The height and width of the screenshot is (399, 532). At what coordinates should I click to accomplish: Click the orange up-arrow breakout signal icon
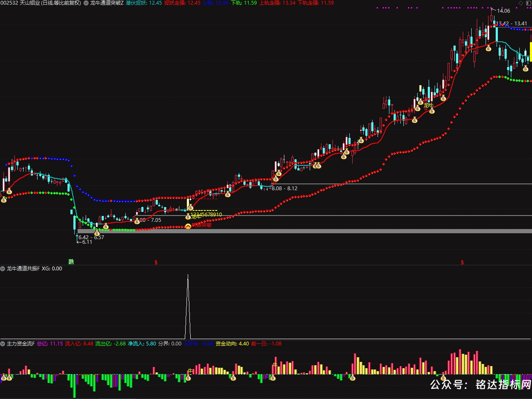tap(188, 226)
